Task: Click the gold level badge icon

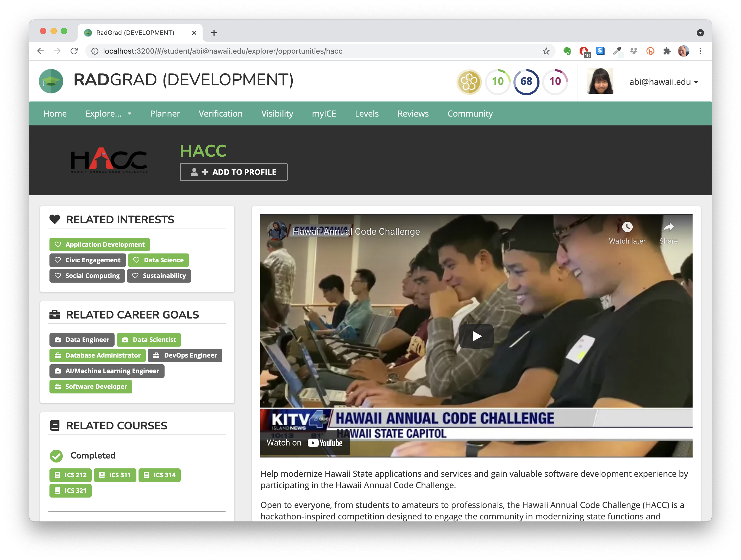Action: pos(469,82)
